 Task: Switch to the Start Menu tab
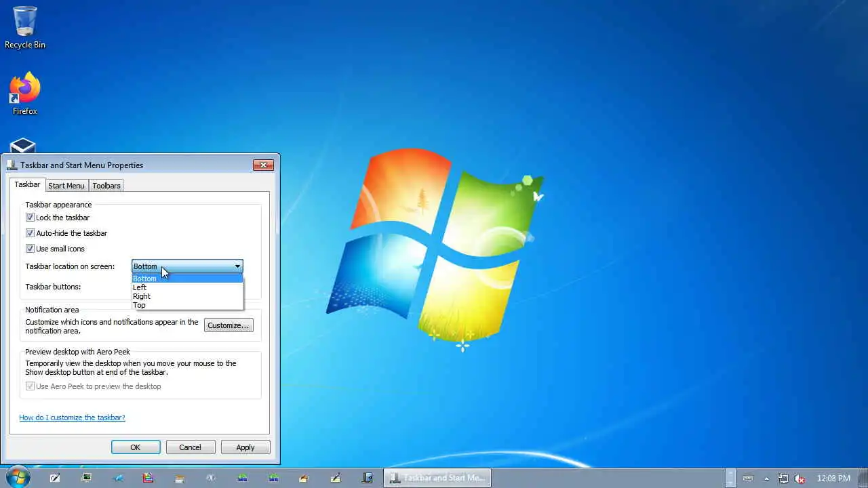tap(66, 186)
